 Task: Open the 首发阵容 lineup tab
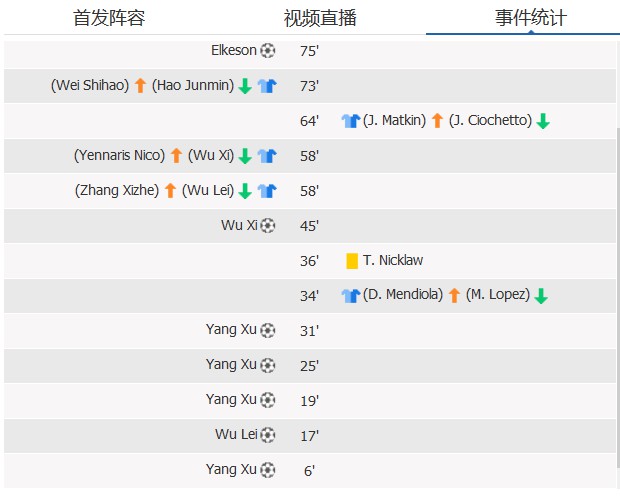point(109,18)
